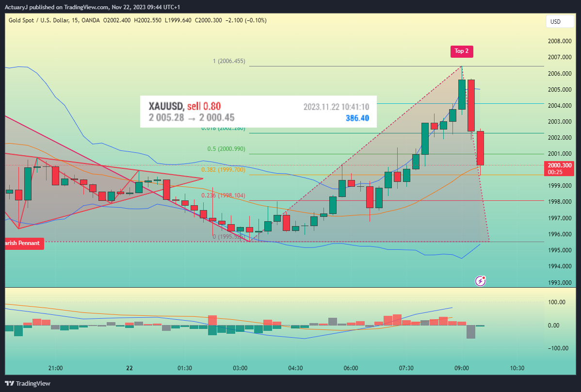581x392 pixels.
Task: Select the Fibonacci level 0.382 (1999.700) label
Action: coord(224,170)
